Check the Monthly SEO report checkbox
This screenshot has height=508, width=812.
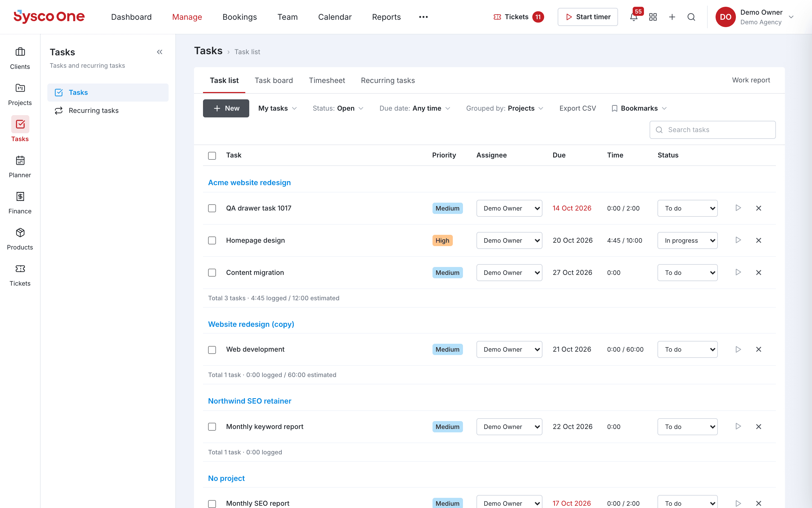(x=212, y=504)
